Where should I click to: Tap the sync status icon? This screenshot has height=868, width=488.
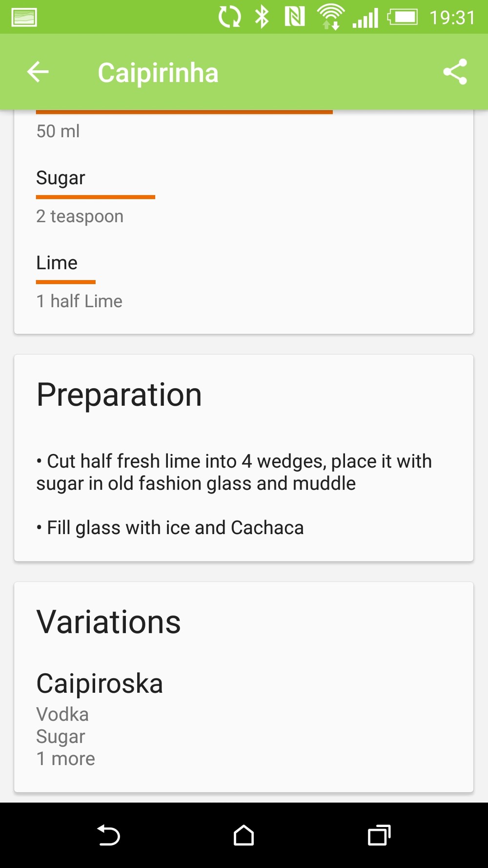pos(229,17)
